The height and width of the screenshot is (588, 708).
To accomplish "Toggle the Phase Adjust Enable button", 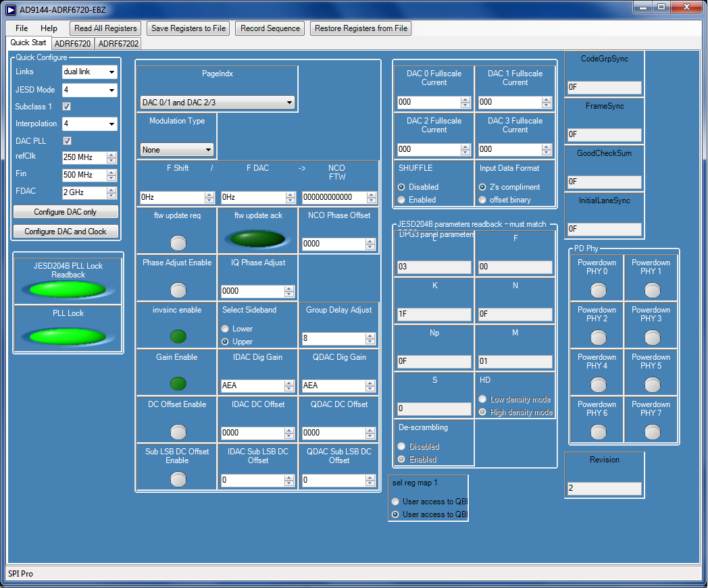I will click(178, 290).
